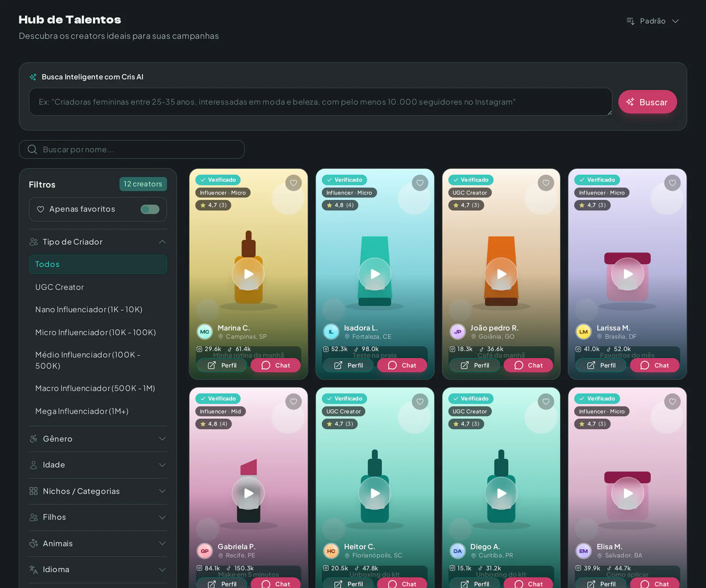Play Isadora L.'s video preview
Image resolution: width=706 pixels, height=588 pixels.
point(375,274)
